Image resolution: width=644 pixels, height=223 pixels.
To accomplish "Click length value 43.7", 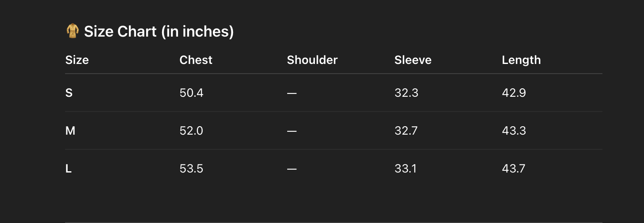I will coord(513,169).
